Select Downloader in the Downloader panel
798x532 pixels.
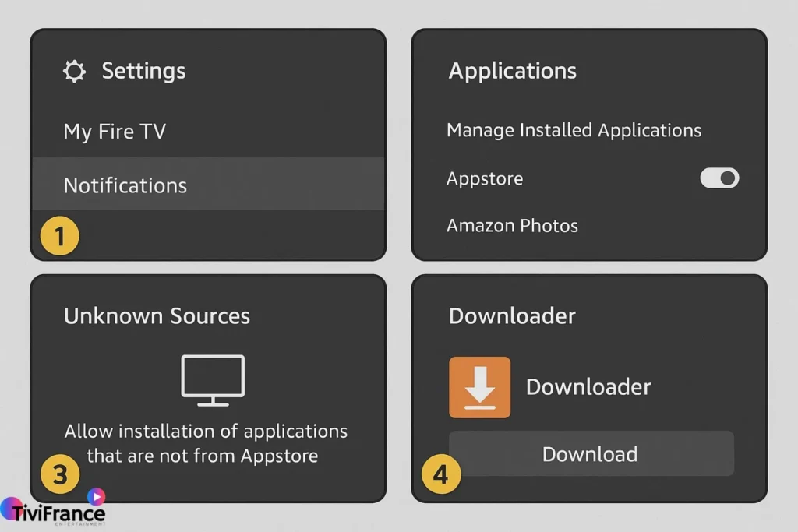pos(589,386)
